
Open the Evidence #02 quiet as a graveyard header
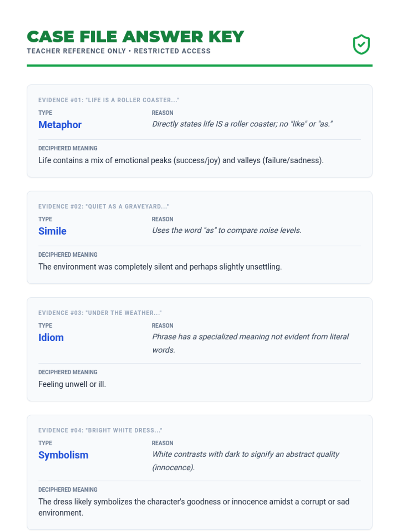coord(103,206)
